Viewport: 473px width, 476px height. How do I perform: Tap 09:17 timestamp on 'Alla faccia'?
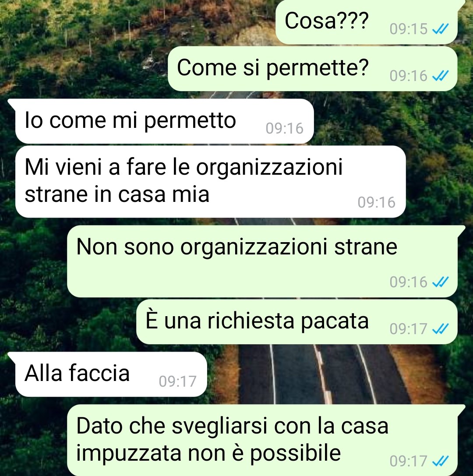click(x=178, y=381)
